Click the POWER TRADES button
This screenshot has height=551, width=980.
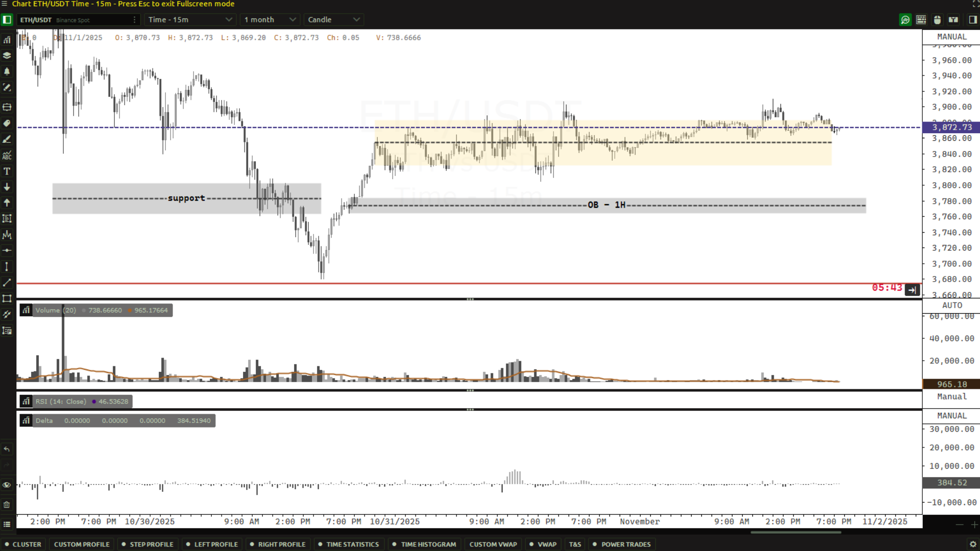tap(626, 544)
